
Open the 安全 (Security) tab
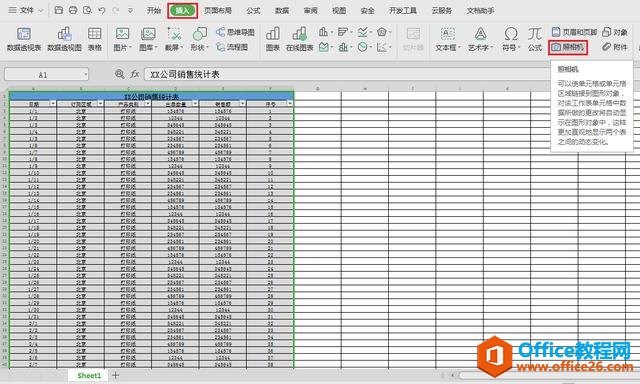coord(367,11)
